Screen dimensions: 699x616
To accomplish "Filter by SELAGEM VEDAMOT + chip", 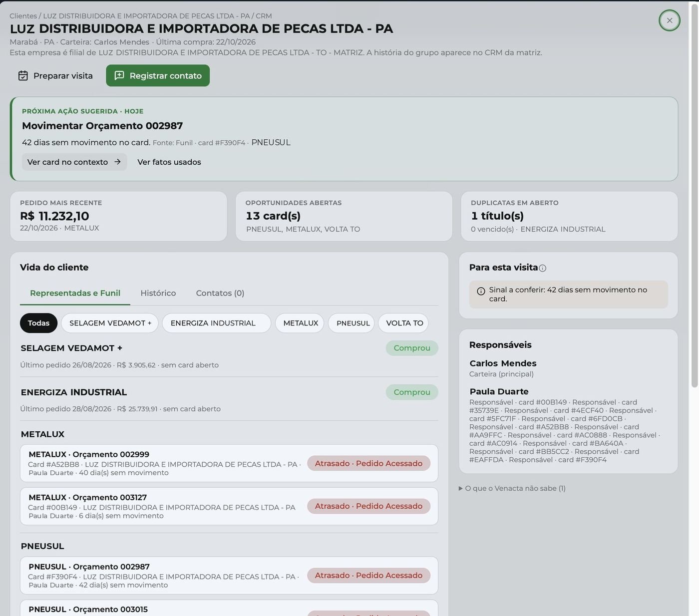I will [x=110, y=323].
